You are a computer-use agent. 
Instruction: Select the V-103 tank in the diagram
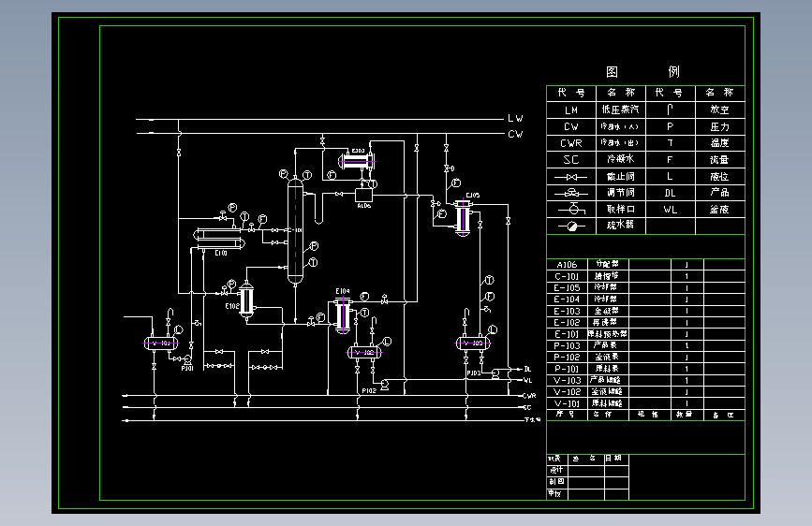(x=473, y=343)
